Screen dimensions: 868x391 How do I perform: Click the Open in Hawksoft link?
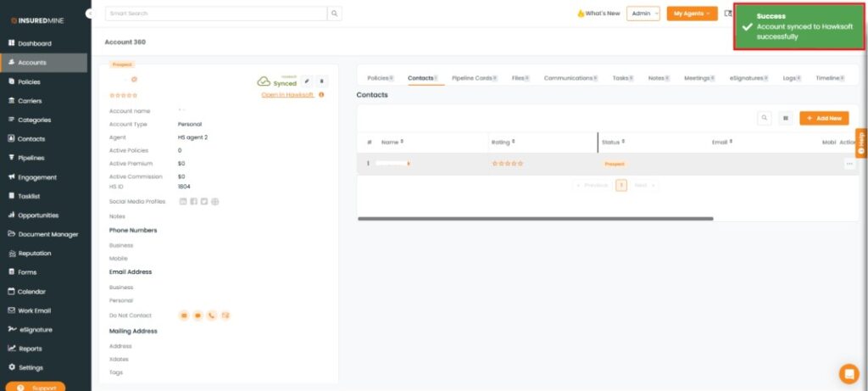click(287, 95)
